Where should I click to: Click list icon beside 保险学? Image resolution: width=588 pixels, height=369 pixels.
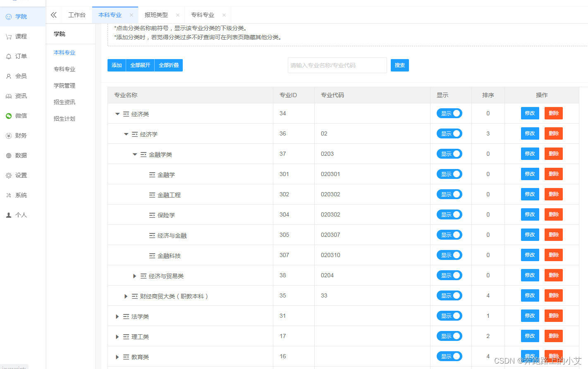pos(152,215)
